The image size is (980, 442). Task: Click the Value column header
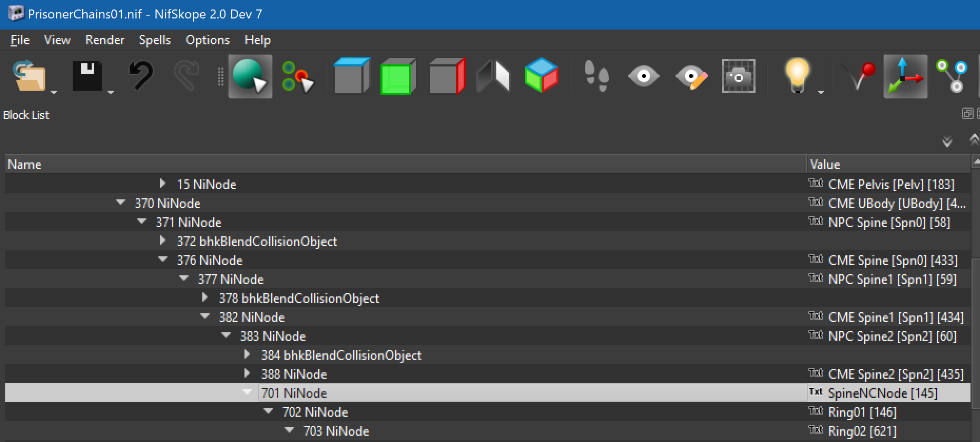coord(888,164)
